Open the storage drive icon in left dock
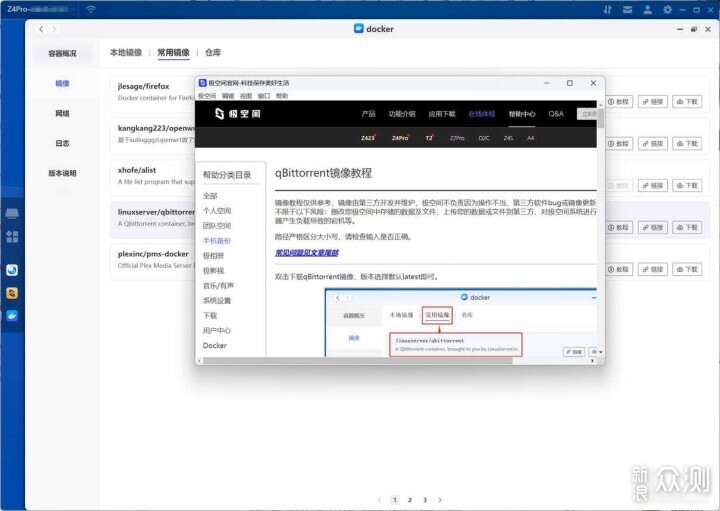Viewport: 720px width, 511px height. 12,213
